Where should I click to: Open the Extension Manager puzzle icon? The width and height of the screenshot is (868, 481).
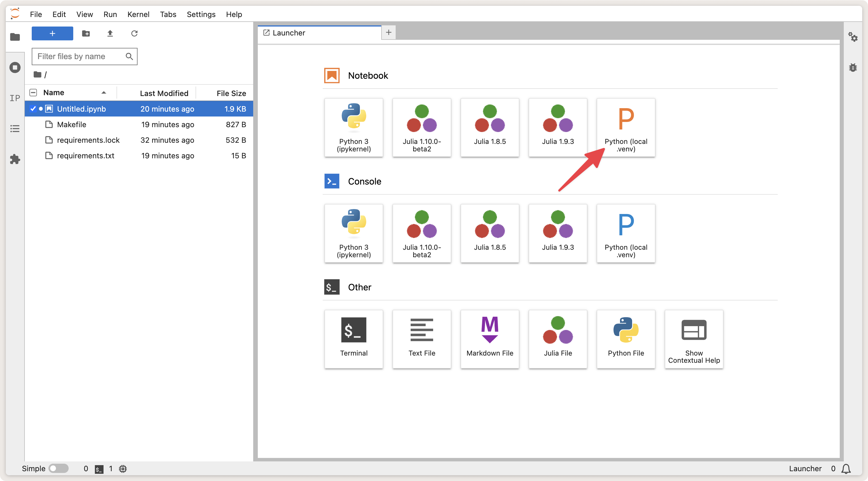click(15, 159)
